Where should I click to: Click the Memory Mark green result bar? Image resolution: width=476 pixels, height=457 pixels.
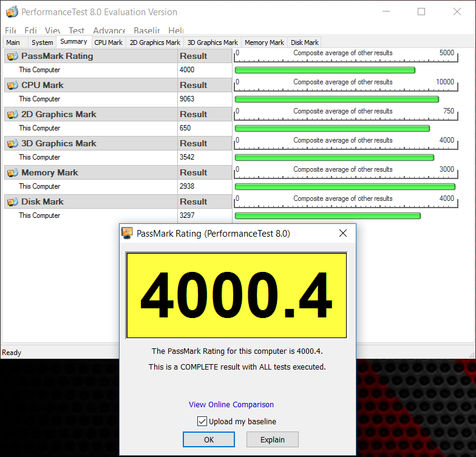pos(344,186)
